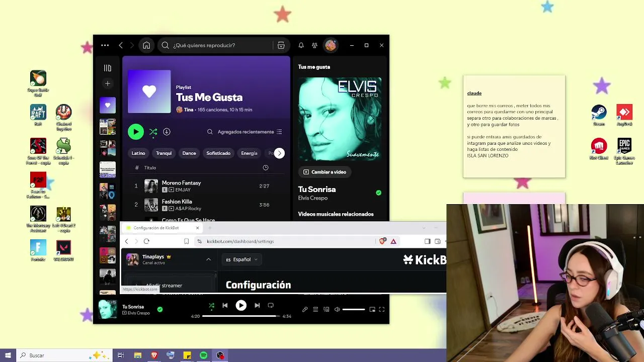Toggle liked checkmark beside Tu Sonrisa in panel
Viewport: 644px width, 362px height.
(378, 193)
